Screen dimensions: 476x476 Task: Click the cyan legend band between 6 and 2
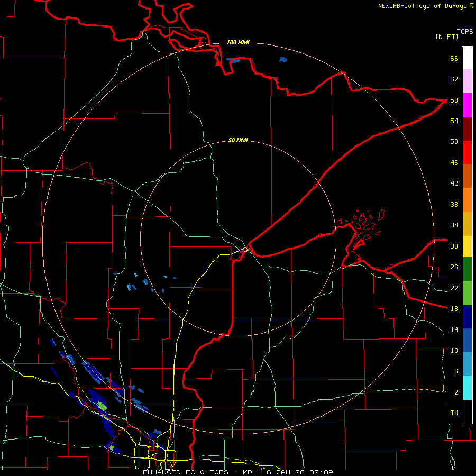(467, 388)
